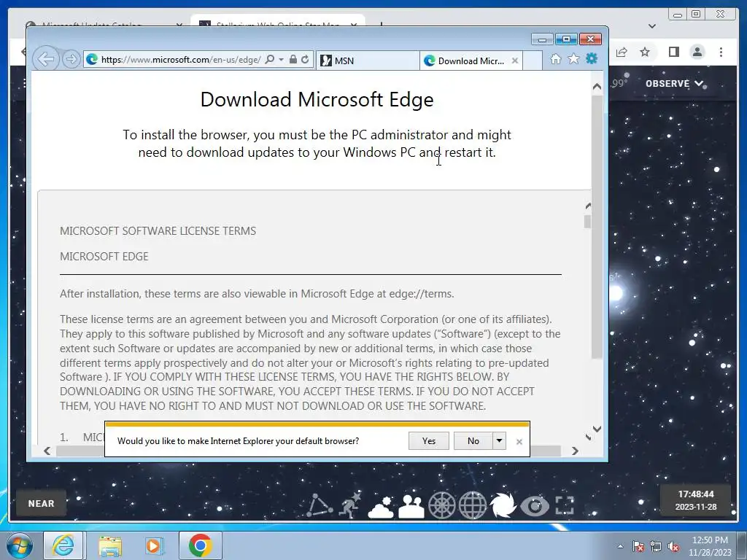Screen dimensions: 747x560
Task: Open the No button's dropdown arrow
Action: tap(499, 441)
